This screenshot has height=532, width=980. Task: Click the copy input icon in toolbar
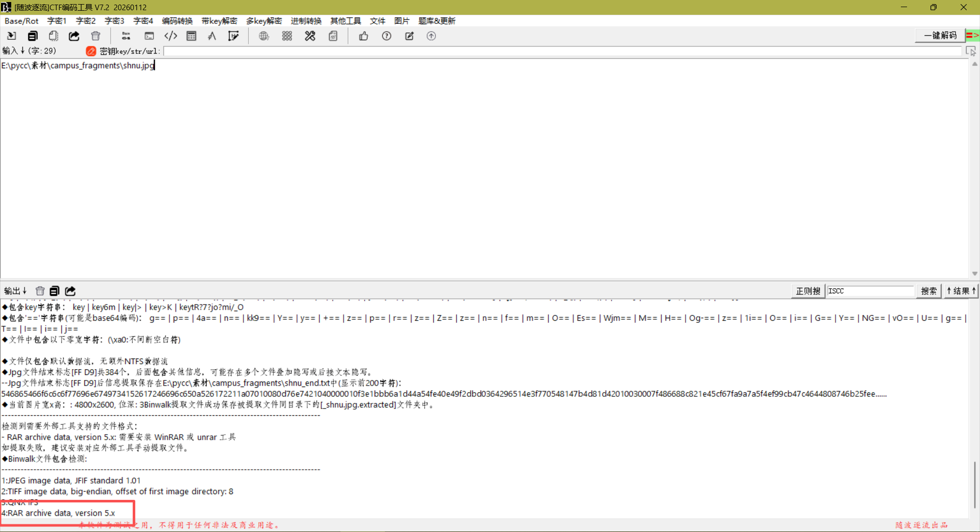[x=33, y=36]
